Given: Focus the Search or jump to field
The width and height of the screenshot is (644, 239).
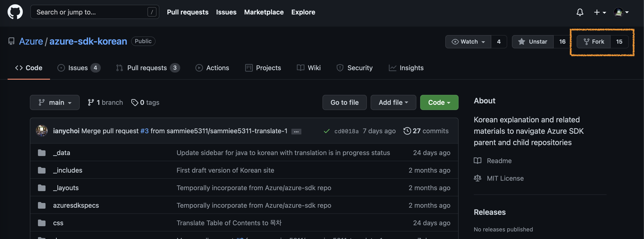Looking at the screenshot, I should click(x=95, y=12).
